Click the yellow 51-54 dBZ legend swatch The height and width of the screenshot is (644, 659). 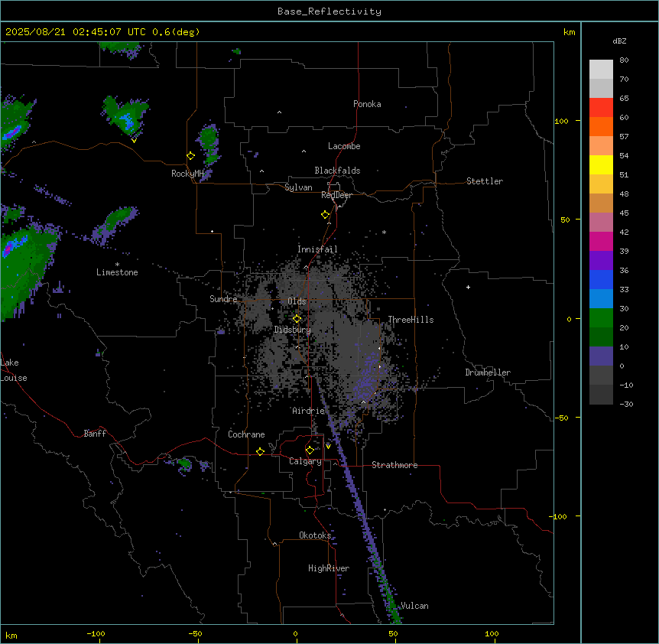[x=601, y=164]
